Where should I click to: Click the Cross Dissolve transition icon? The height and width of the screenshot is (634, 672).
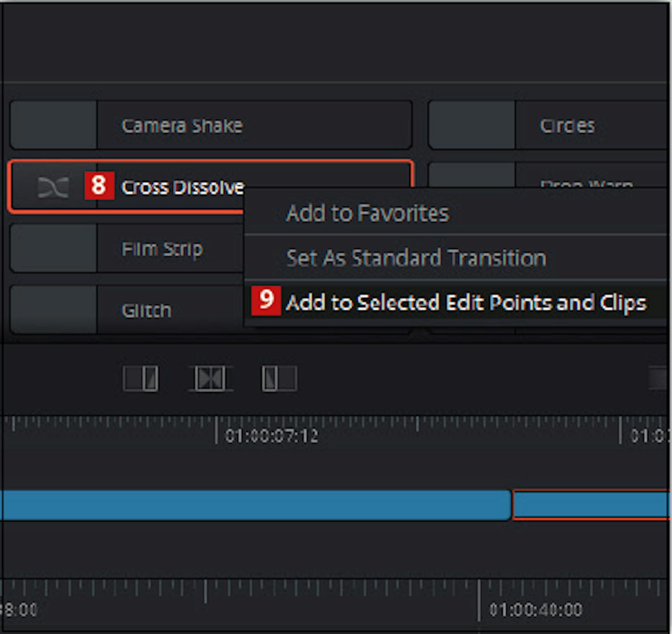pos(53,187)
